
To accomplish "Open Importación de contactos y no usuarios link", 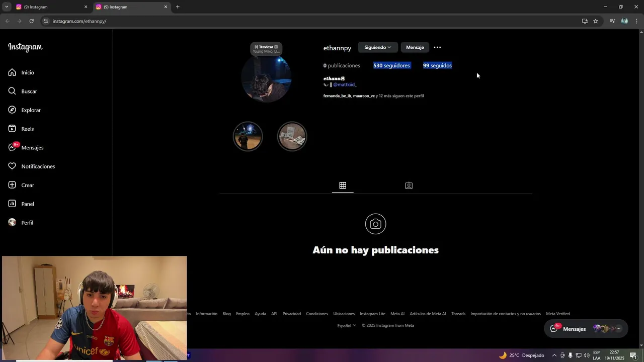I will click(x=506, y=314).
